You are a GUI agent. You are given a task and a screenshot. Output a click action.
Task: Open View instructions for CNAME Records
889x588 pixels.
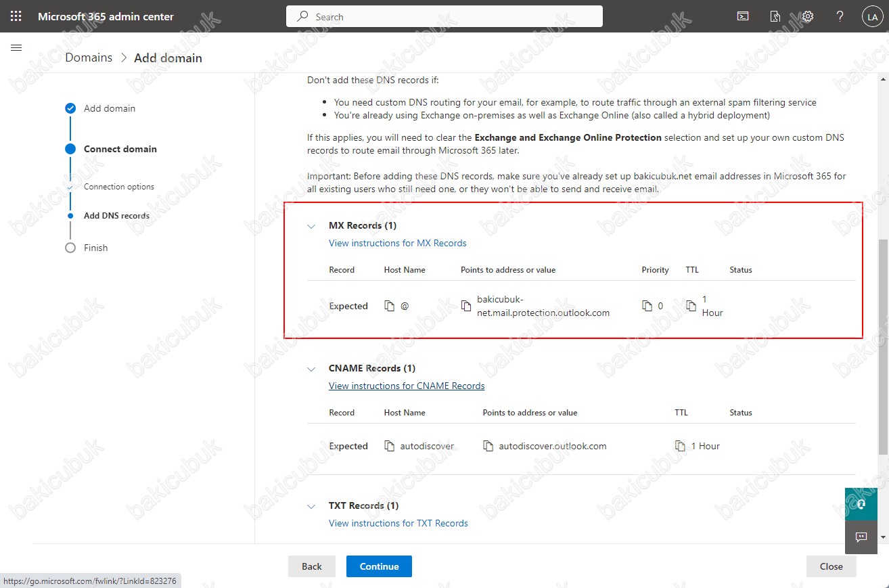407,386
